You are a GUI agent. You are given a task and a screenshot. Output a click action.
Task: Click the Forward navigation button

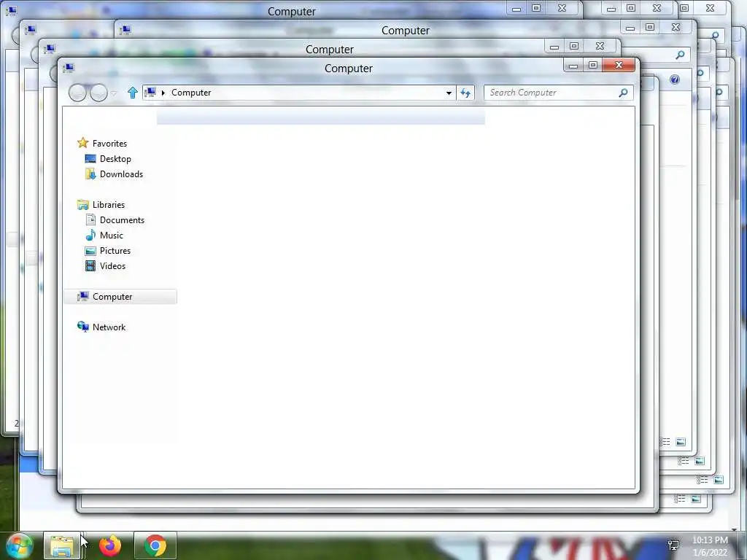pyautogui.click(x=98, y=93)
